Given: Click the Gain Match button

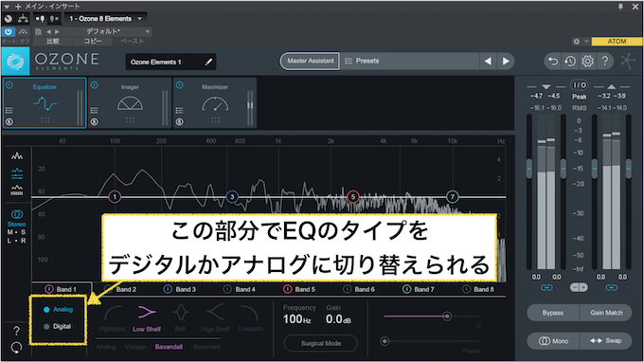Looking at the screenshot, I should 606,313.
